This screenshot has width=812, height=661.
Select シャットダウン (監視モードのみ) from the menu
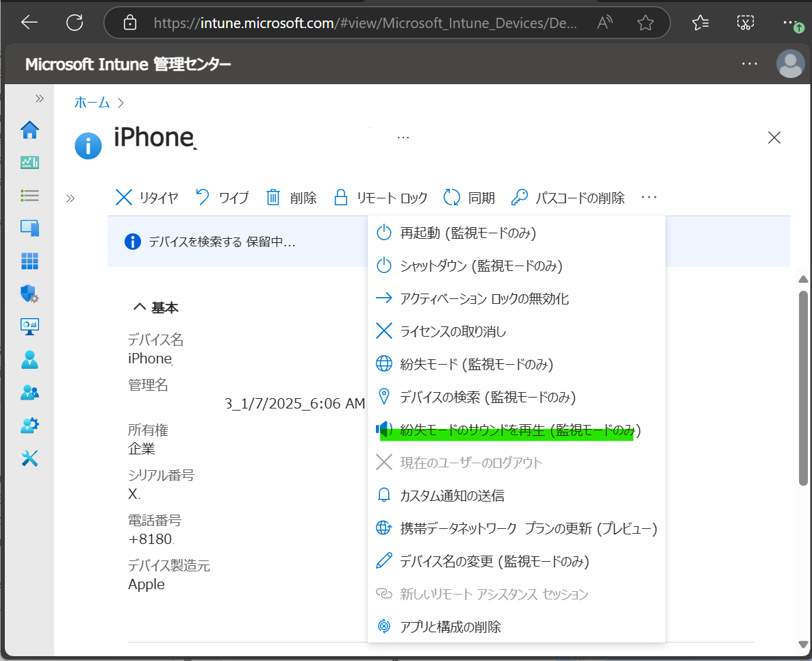[516, 265]
